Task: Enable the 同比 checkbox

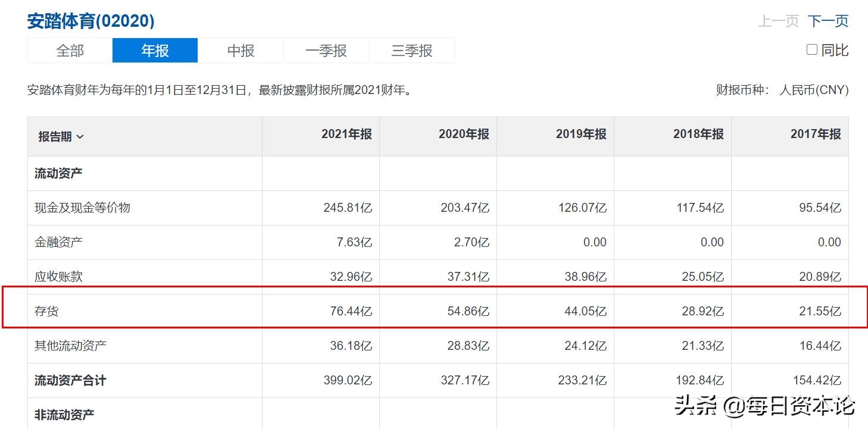Action: [x=812, y=50]
